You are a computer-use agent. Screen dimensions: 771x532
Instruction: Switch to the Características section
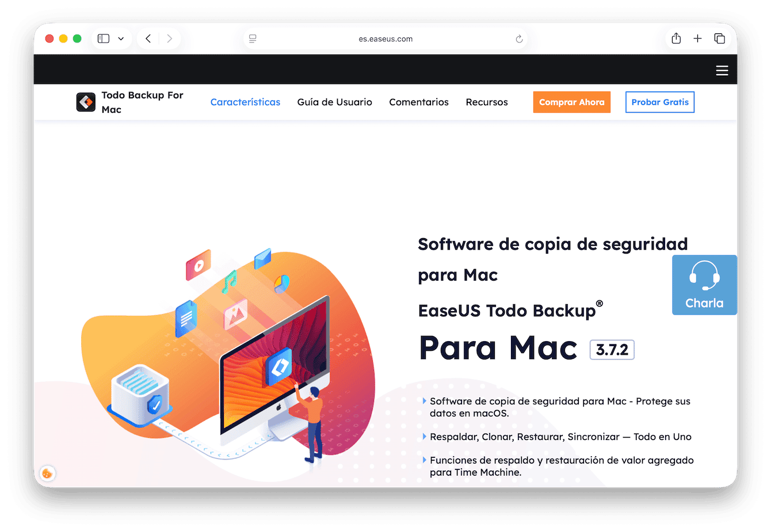(245, 102)
